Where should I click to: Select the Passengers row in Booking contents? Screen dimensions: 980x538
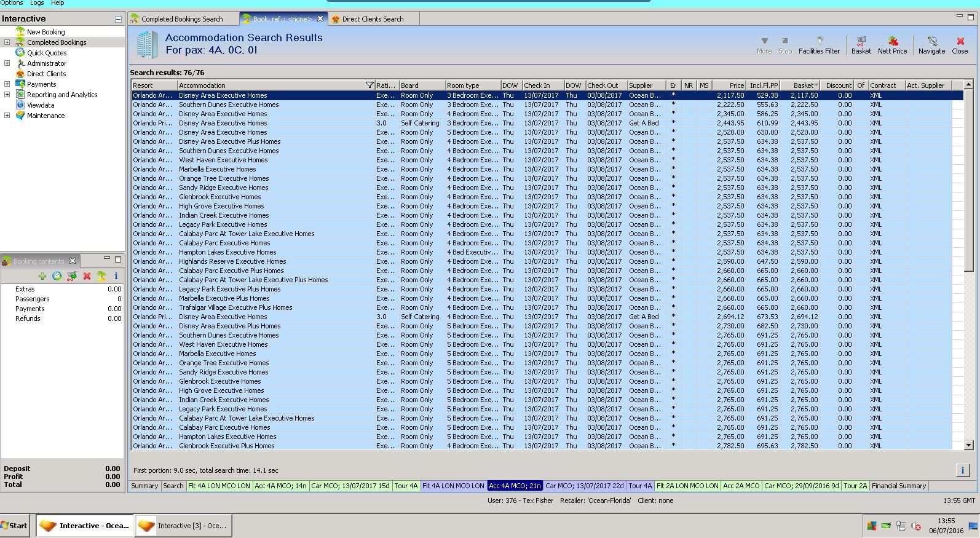pos(62,299)
